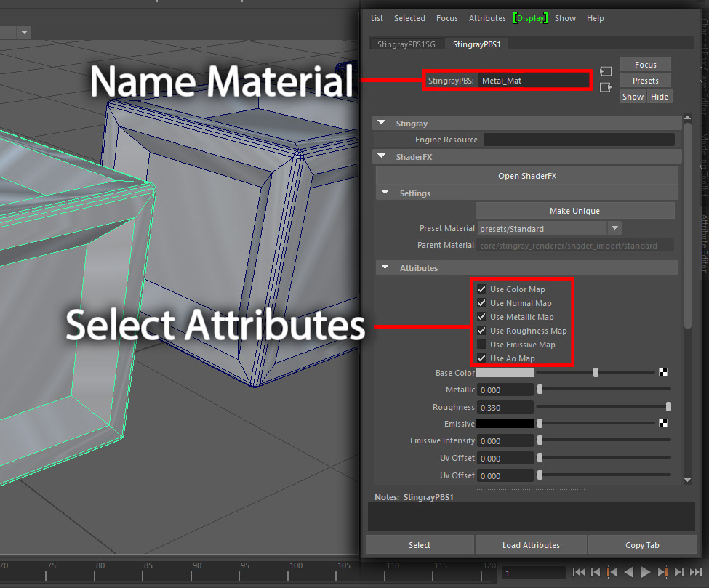Step to the next keyframe

click(x=664, y=572)
